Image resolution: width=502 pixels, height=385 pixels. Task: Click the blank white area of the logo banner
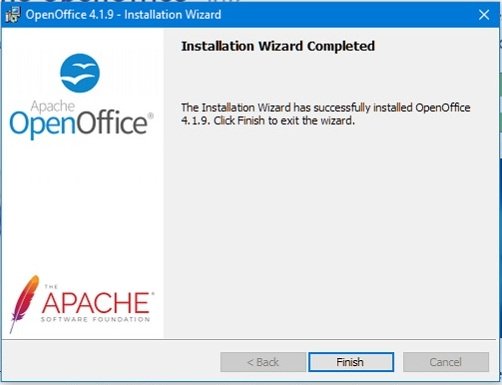(82, 207)
